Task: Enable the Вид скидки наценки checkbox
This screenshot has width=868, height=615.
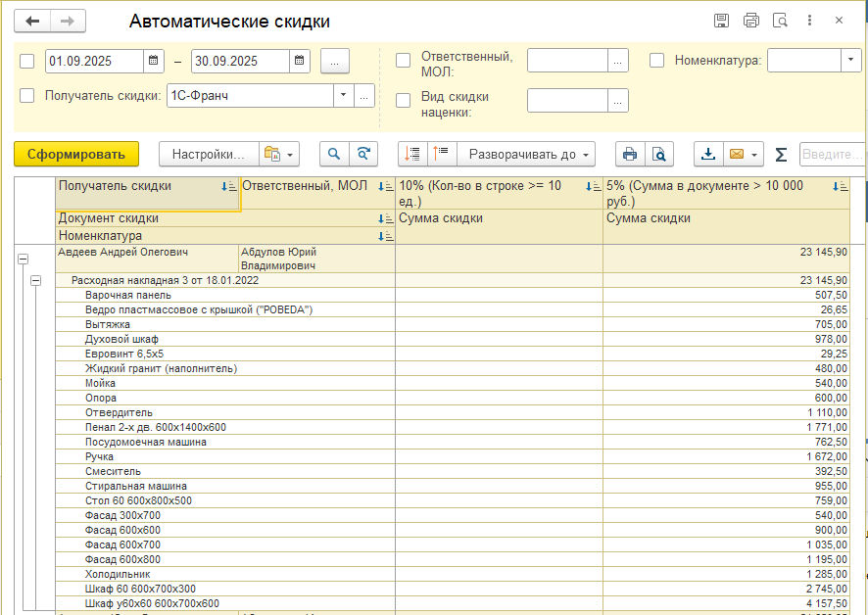Action: (404, 100)
